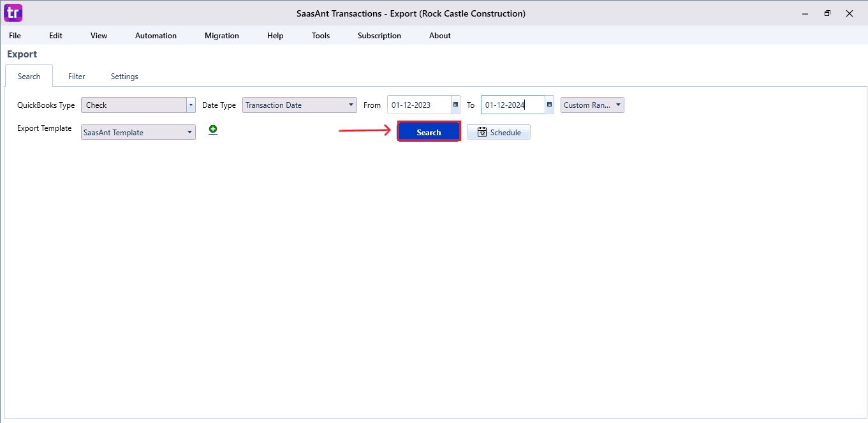868x423 pixels.
Task: Open the Tools menu
Action: [x=321, y=36]
